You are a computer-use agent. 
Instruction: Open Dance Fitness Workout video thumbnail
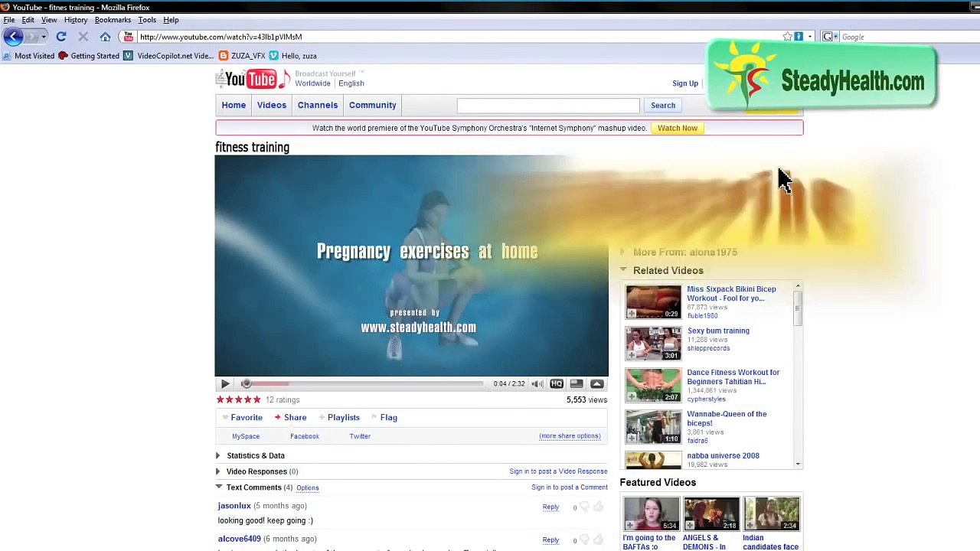[x=653, y=385]
